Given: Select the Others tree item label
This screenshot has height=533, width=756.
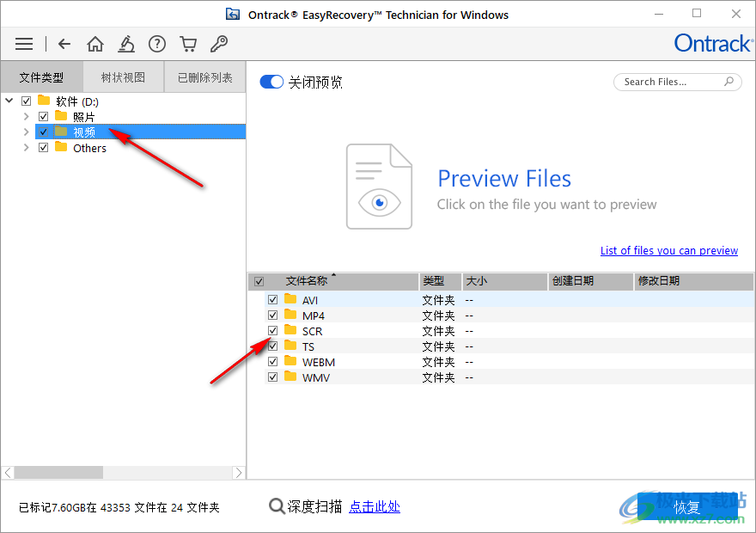Looking at the screenshot, I should coord(89,148).
